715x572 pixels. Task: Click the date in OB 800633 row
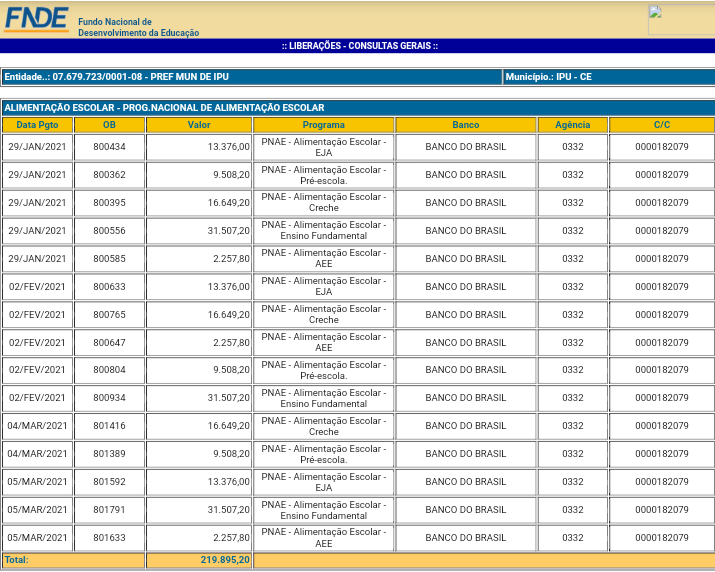[x=37, y=286]
